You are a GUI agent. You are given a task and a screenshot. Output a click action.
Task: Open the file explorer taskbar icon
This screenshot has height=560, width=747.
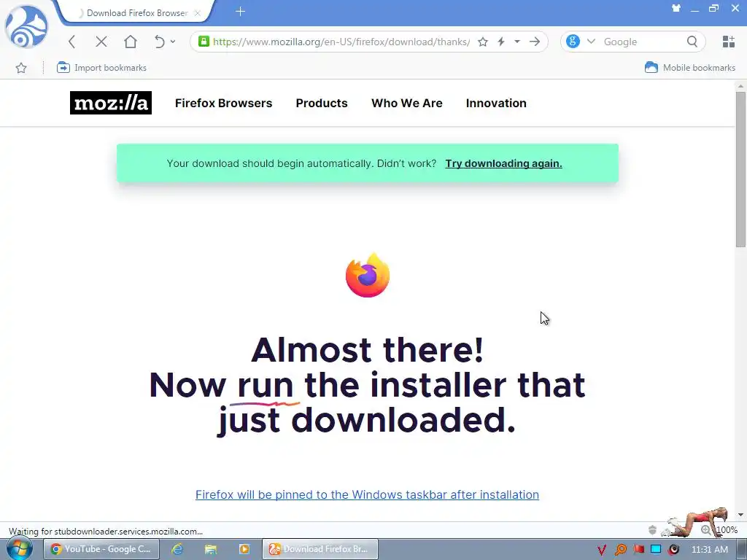click(211, 549)
